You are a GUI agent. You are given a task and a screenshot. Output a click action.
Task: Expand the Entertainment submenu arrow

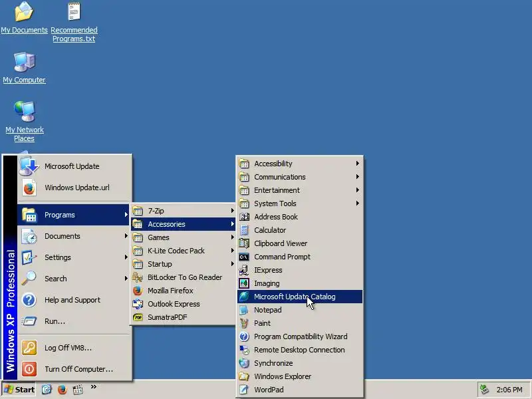358,190
